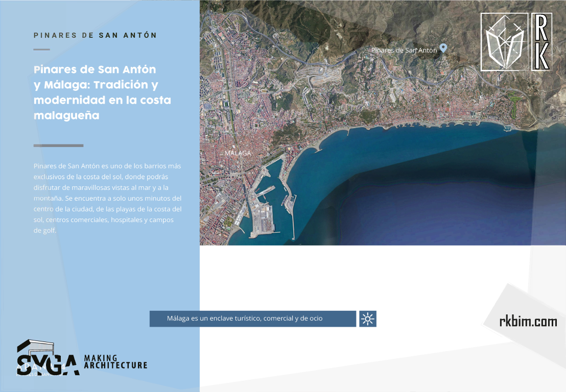566x392 pixels.
Task: Click the geometric crystal logo
Action: 504,42
